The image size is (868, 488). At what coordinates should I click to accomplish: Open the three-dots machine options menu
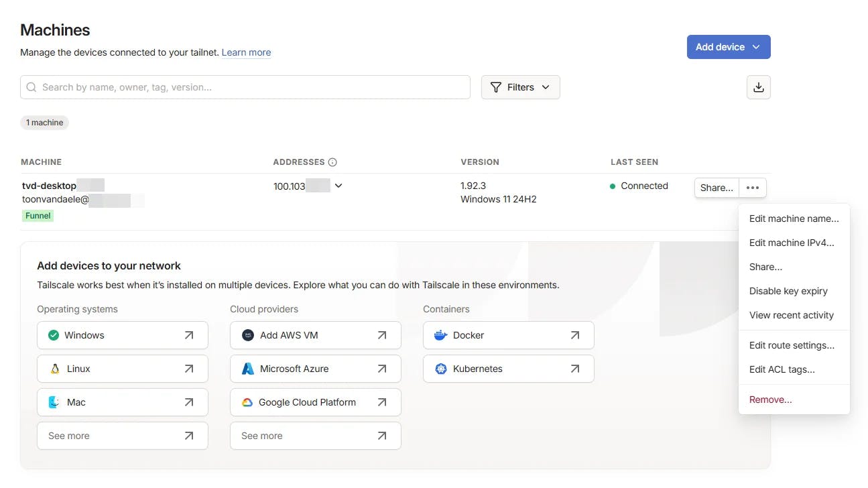click(753, 188)
